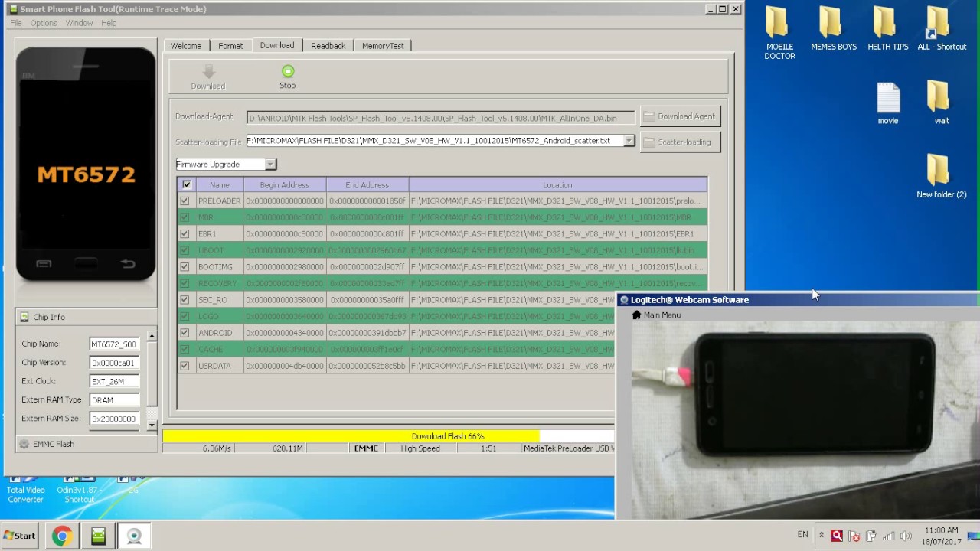The width and height of the screenshot is (980, 551).
Task: Select New folder (2) on desktop
Action: (942, 177)
